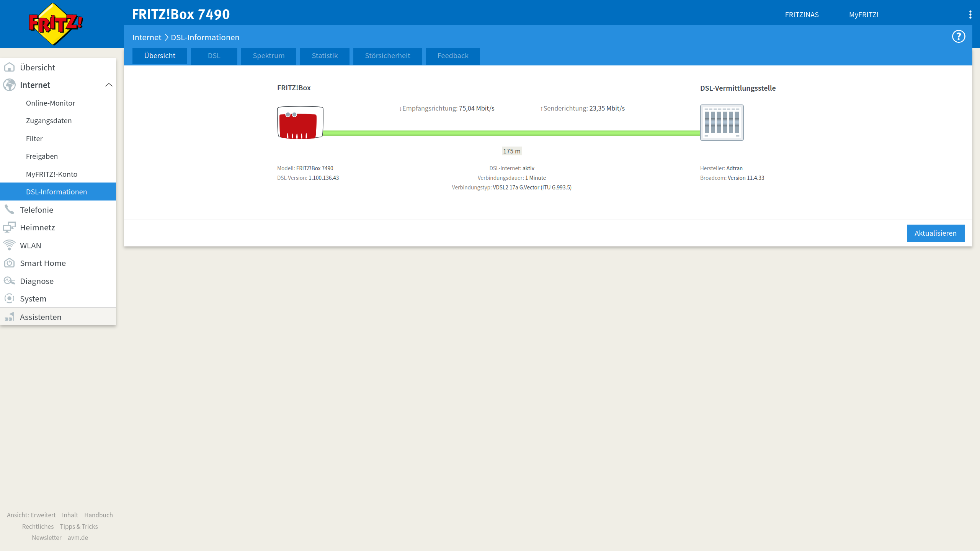
Task: Click Internet in the breadcrumb
Action: (147, 37)
